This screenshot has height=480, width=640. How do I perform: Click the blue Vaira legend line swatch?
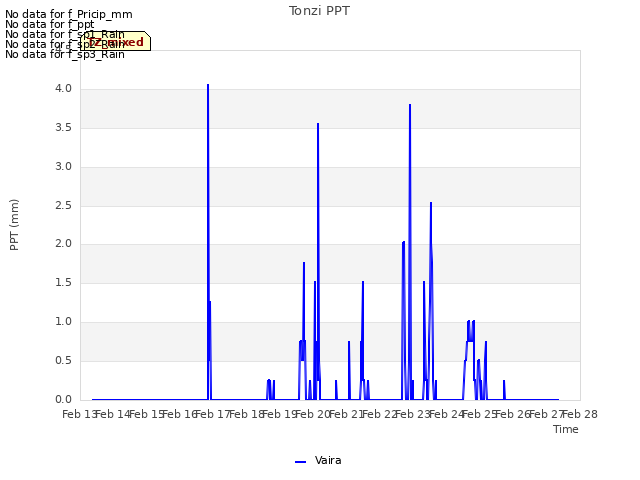300,462
